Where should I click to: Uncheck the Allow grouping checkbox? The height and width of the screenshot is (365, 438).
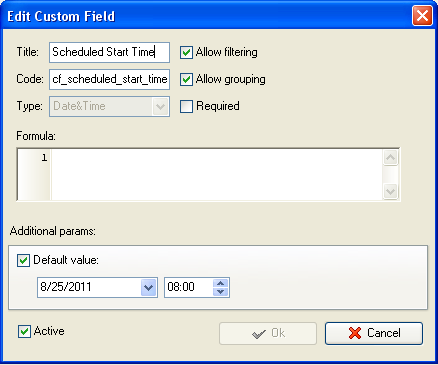click(x=186, y=79)
